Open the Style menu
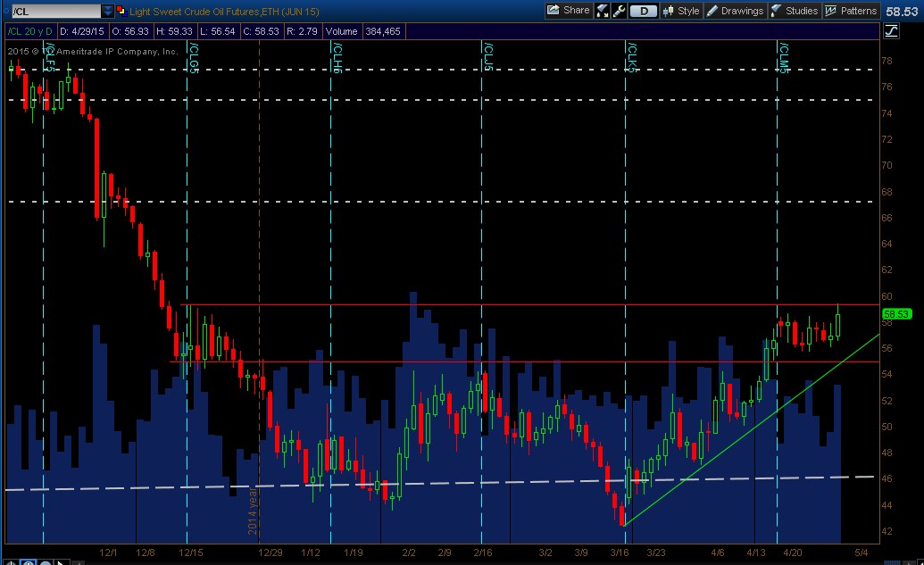The image size is (924, 565). 681,11
